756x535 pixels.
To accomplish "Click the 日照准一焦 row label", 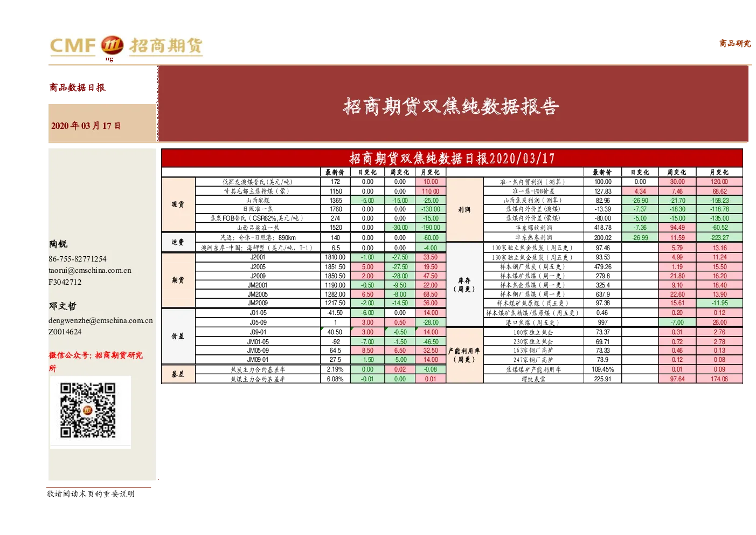I will 258,209.
